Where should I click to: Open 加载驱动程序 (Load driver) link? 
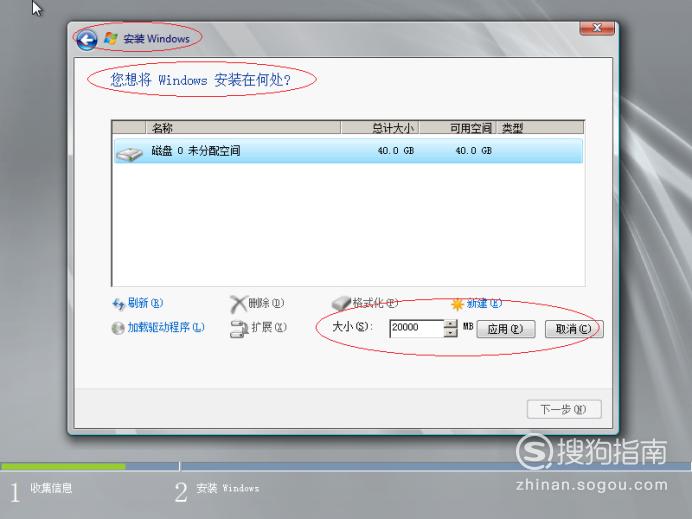click(166, 327)
